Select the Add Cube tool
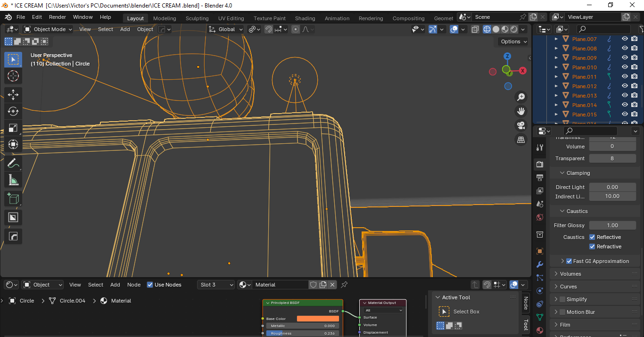This screenshot has height=337, width=644. (13, 198)
